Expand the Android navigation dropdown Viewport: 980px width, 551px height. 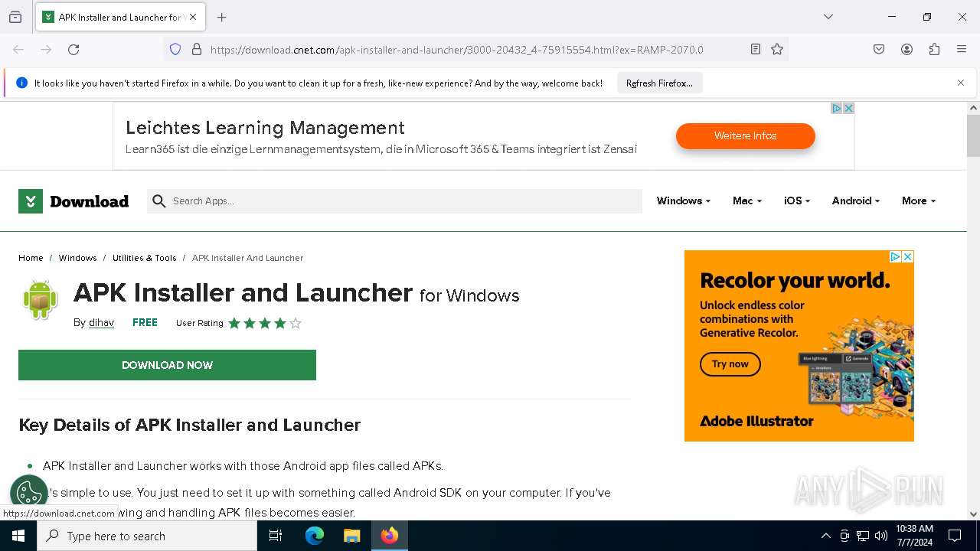856,201
